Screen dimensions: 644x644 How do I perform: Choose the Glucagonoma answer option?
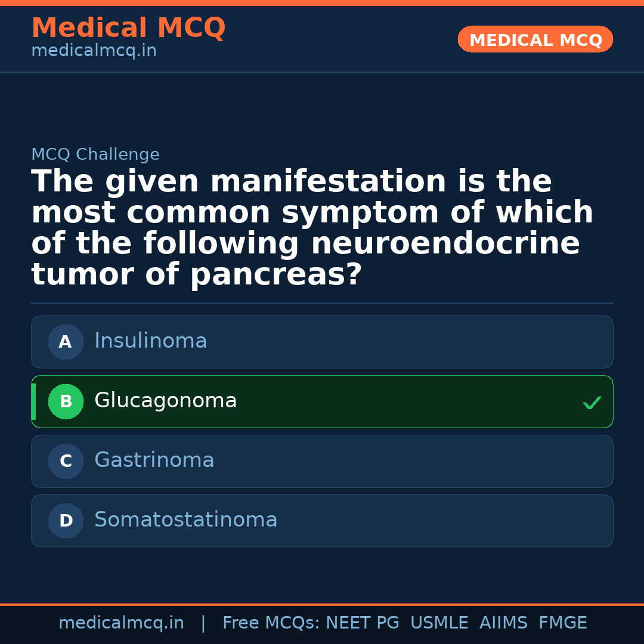pos(322,402)
